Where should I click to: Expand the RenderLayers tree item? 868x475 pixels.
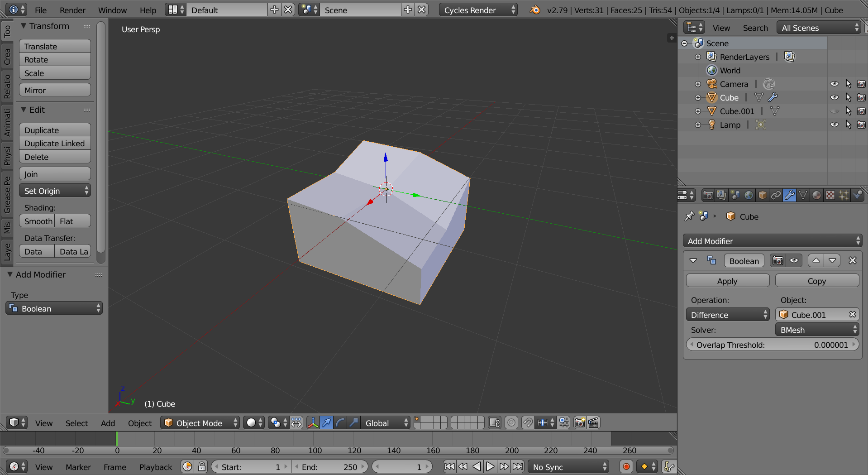(698, 57)
